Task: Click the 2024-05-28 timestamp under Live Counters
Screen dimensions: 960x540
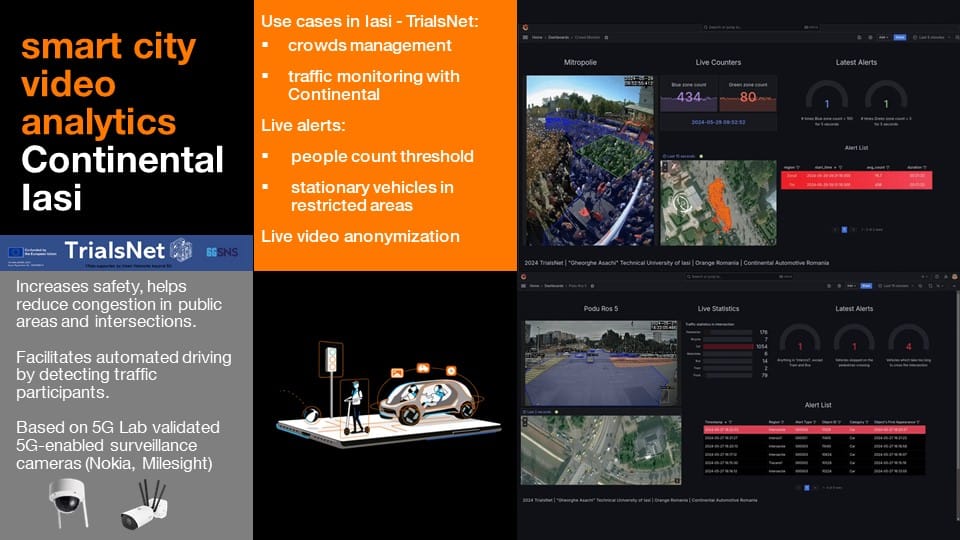Action: pos(718,122)
